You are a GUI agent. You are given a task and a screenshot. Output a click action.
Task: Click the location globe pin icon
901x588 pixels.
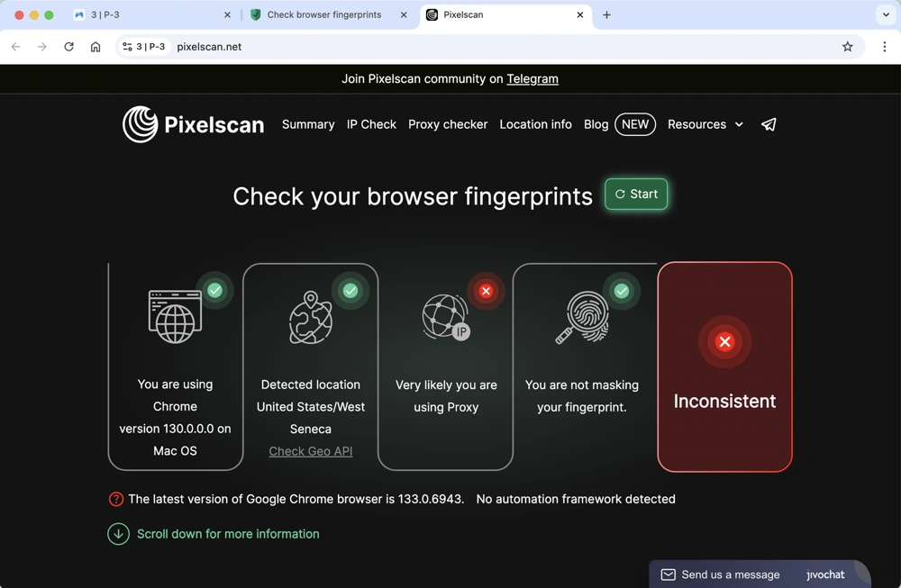pos(310,318)
